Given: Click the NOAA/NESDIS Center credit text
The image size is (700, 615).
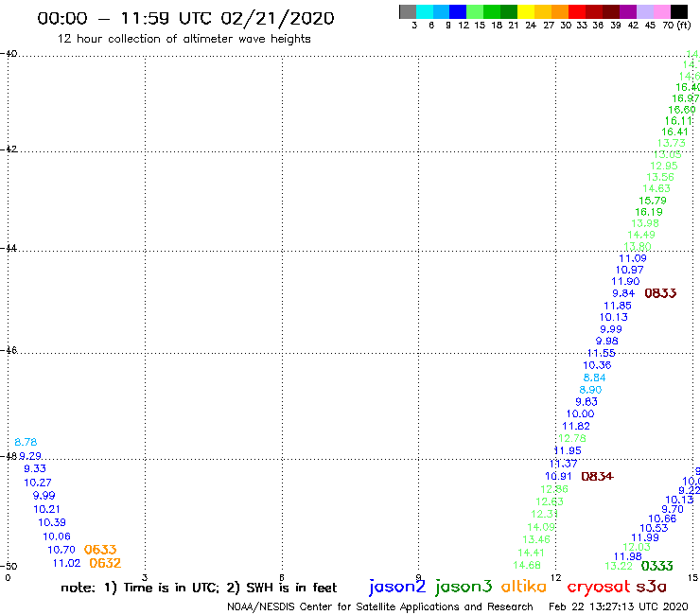Looking at the screenshot, I should [380, 606].
